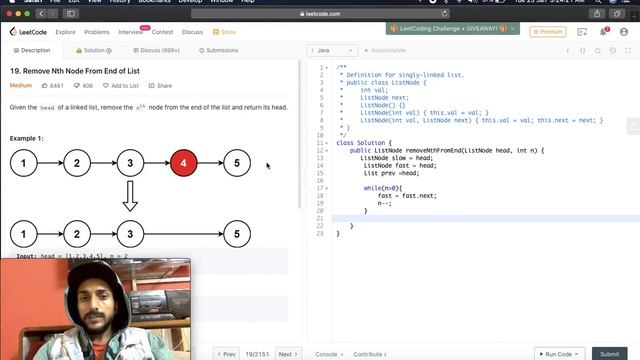Click the code editor info icon

click(x=567, y=51)
